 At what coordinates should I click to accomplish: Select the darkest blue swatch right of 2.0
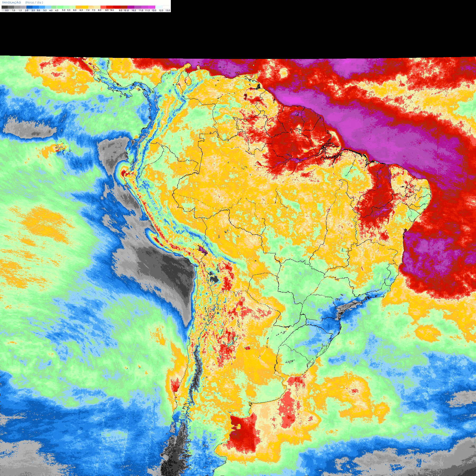click(29, 7)
